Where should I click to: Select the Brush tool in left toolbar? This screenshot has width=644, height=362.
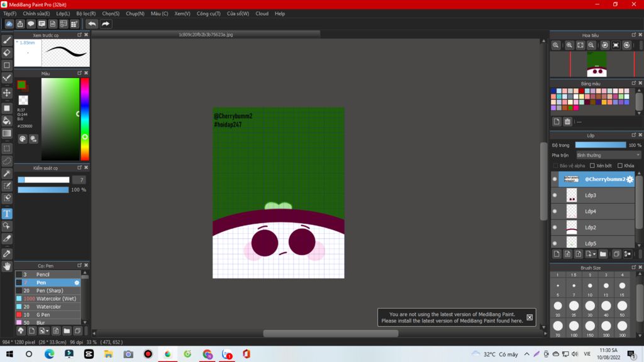(7, 40)
